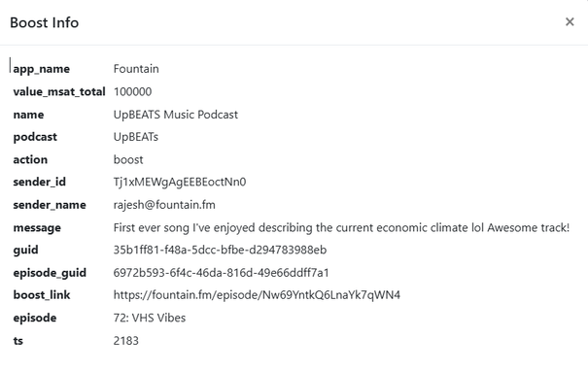
Task: Click the episode_guid value starting 6972b593
Action: pyautogui.click(x=221, y=273)
